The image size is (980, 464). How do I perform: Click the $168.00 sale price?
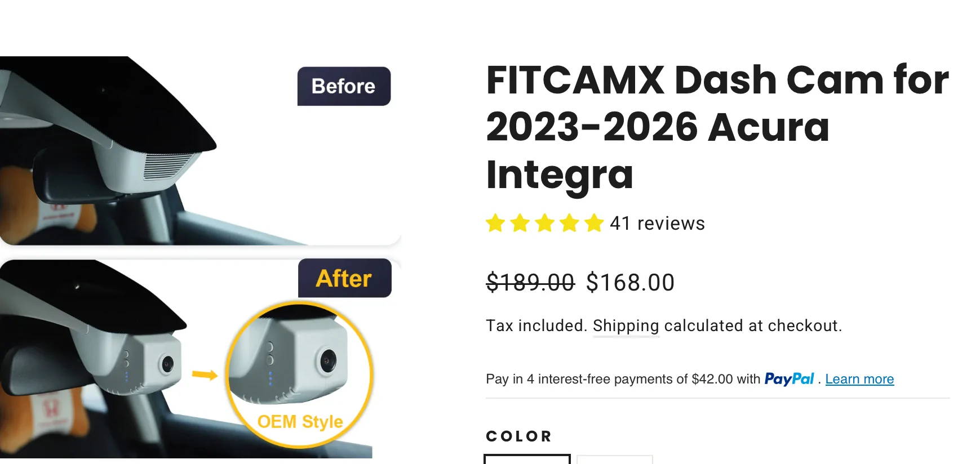(x=630, y=283)
